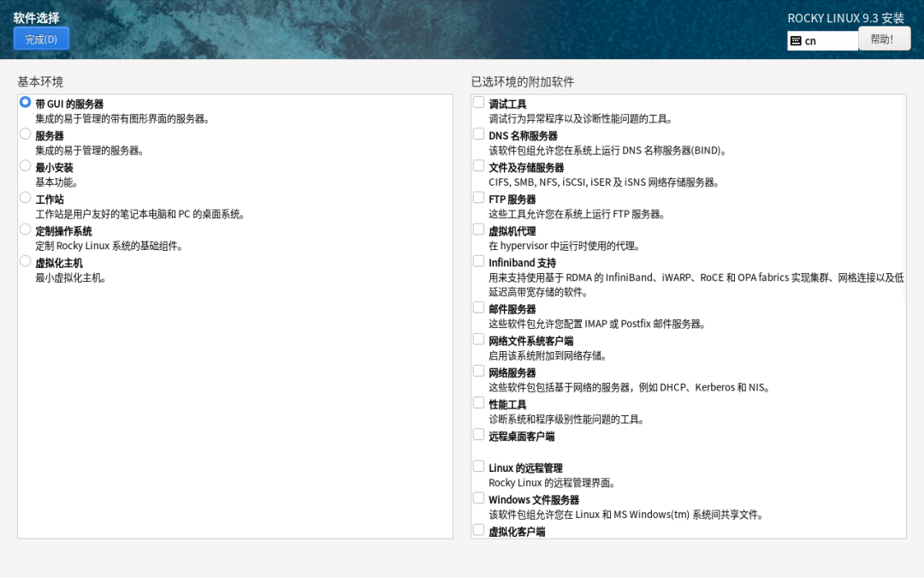Select the 定制操作系统 radio button

[x=25, y=229]
